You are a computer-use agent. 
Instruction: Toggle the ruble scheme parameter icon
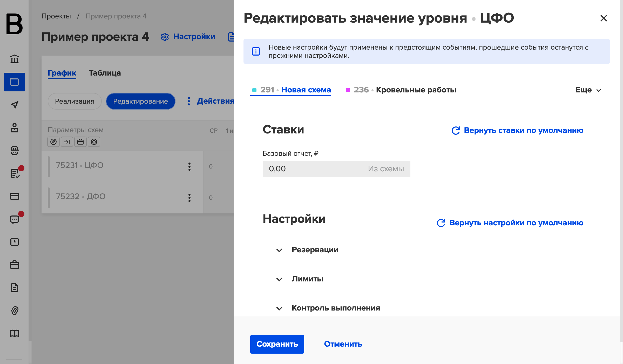(53, 142)
